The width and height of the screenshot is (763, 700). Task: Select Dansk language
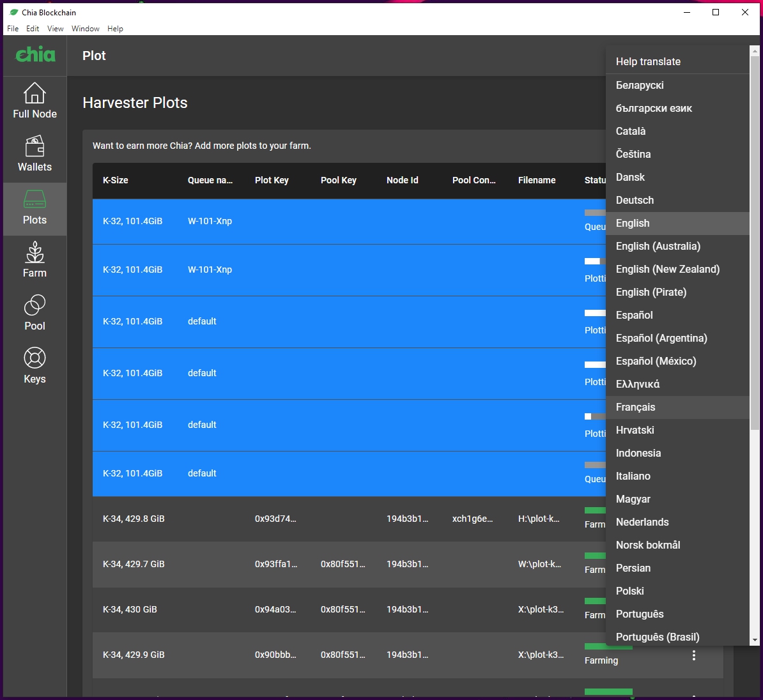[x=677, y=177]
